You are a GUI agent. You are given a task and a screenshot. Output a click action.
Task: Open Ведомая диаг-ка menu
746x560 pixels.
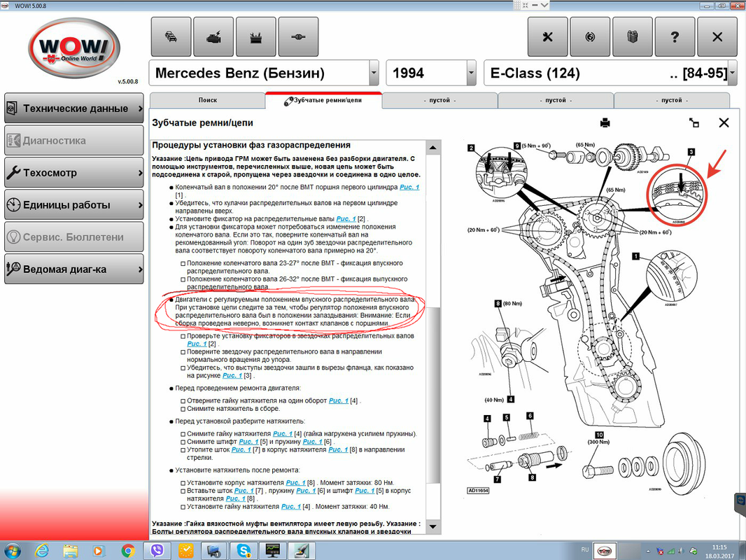73,269
